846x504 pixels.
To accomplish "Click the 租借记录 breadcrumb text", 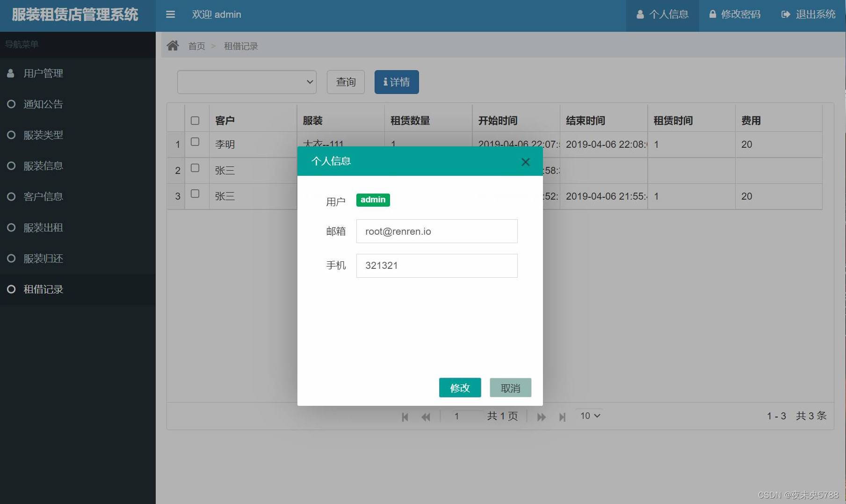I will [241, 46].
